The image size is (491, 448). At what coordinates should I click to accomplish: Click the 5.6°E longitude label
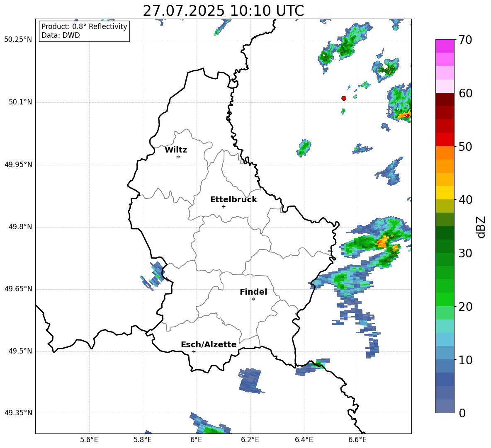tap(89, 440)
